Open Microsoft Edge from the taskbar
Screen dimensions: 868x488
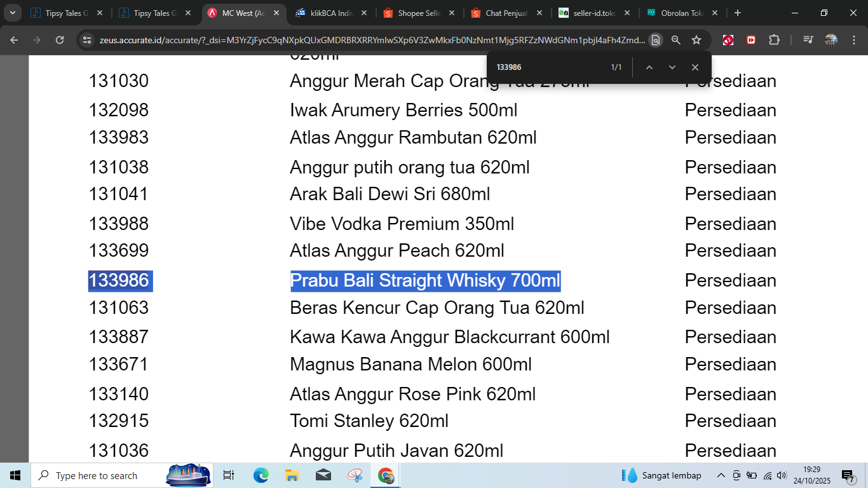click(261, 475)
